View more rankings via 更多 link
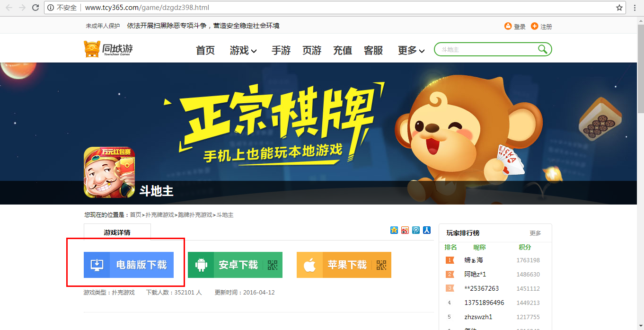This screenshot has width=644, height=330. coord(535,232)
